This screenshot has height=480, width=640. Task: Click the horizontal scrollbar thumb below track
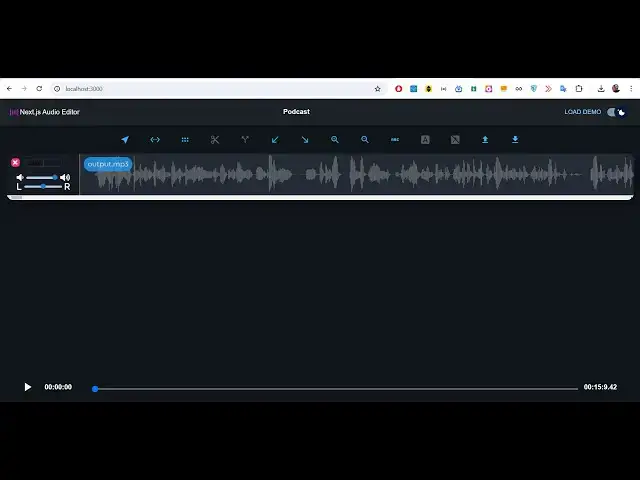(x=16, y=198)
